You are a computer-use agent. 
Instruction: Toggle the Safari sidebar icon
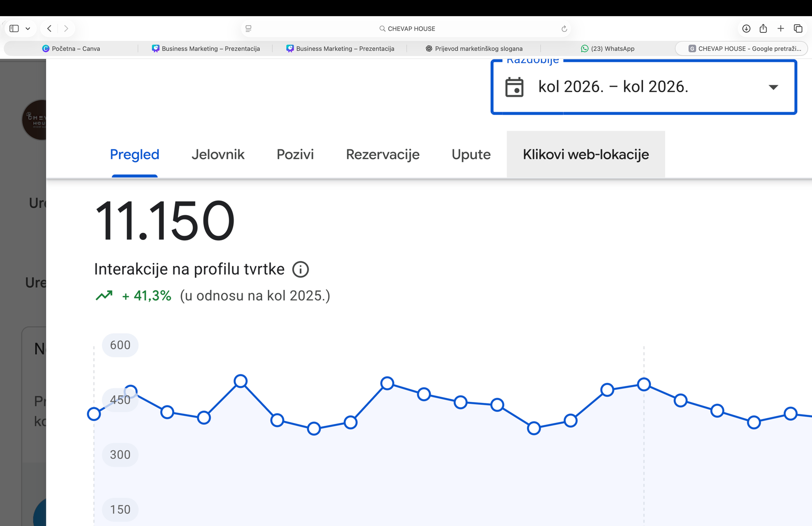[14, 29]
